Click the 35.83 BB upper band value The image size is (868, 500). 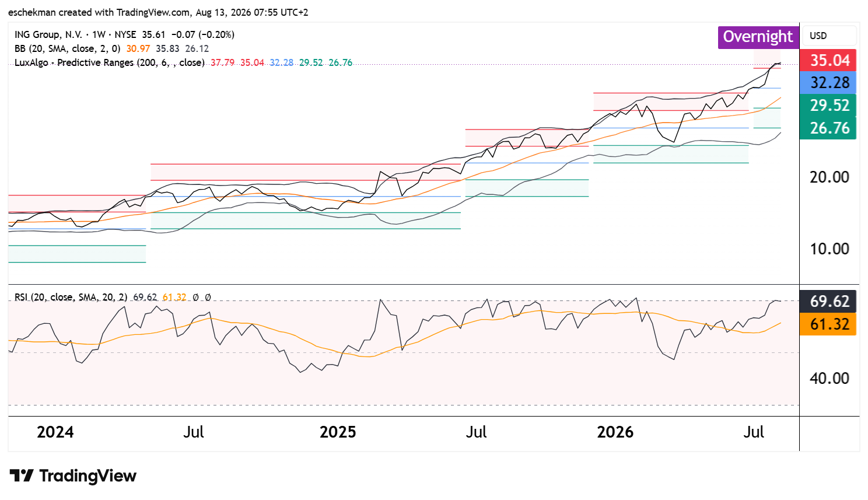(x=167, y=49)
